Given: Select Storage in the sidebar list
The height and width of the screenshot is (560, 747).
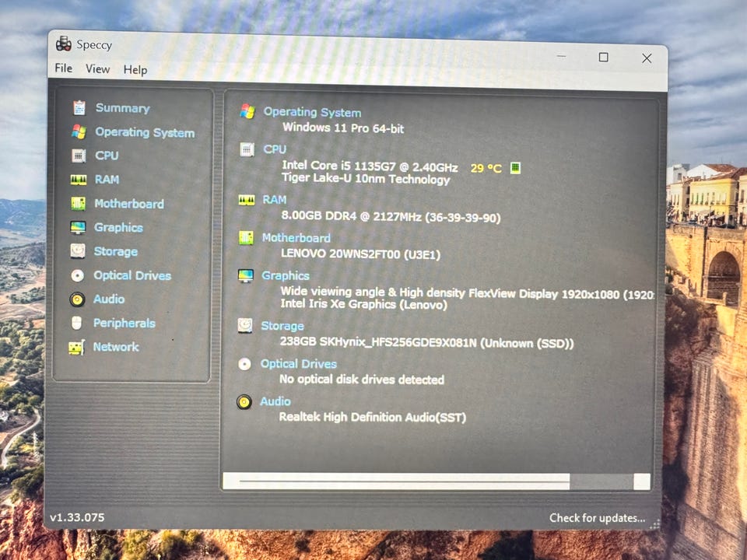Looking at the screenshot, I should click(116, 251).
